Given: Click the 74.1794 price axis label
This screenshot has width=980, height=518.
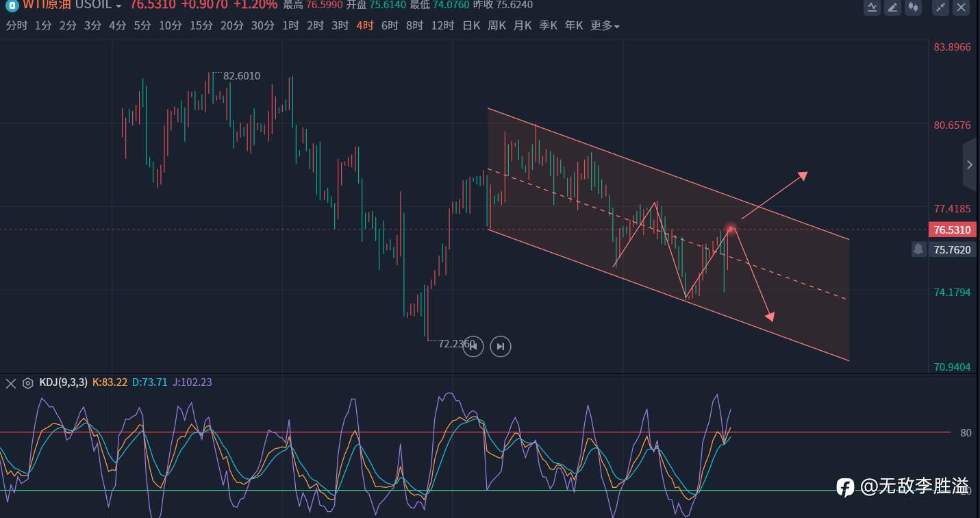Looking at the screenshot, I should 952,293.
